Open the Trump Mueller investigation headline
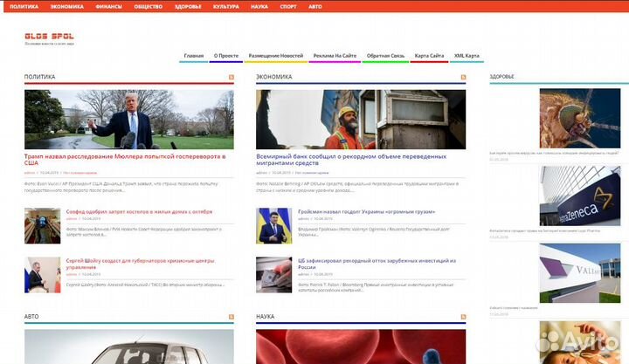The height and width of the screenshot is (364, 629). point(124,159)
